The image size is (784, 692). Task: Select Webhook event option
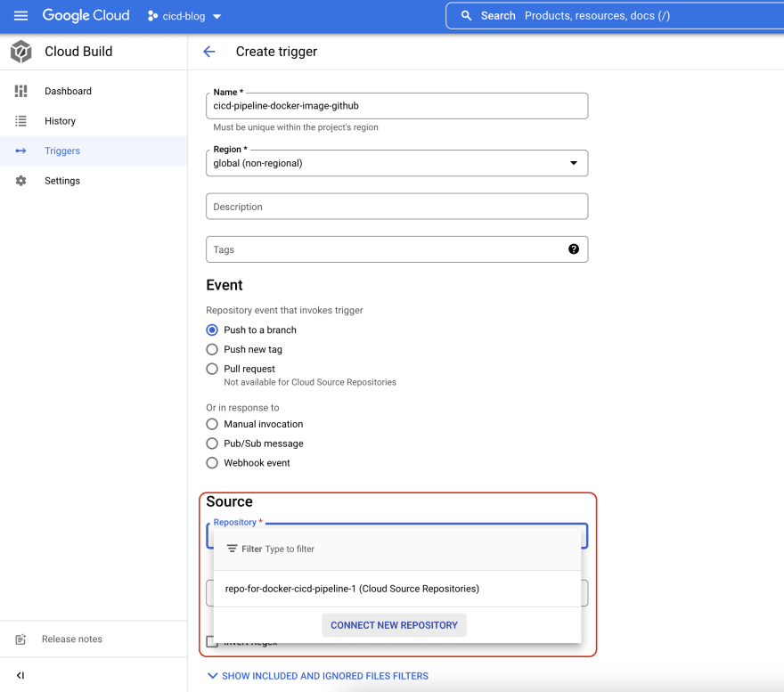click(212, 463)
